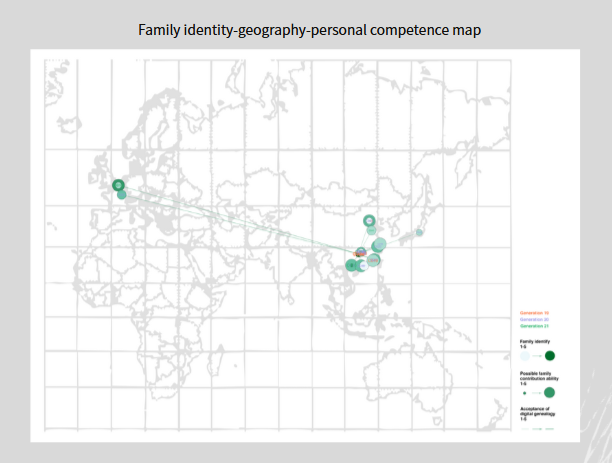Select the northernmost ringed marker in China
Viewport: 612px width, 463px height.
pyautogui.click(x=369, y=220)
